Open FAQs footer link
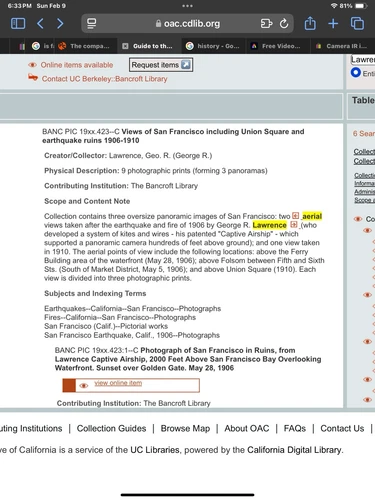 pos(295,428)
